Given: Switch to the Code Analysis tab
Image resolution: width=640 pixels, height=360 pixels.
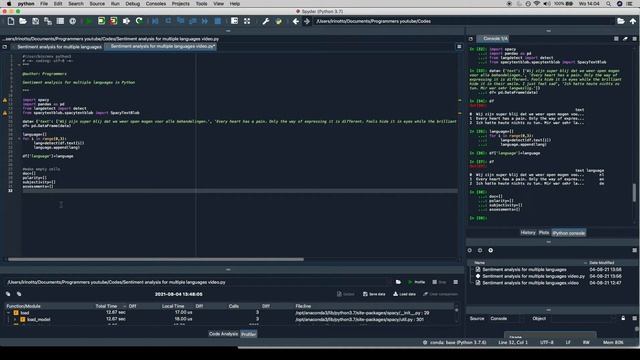Looking at the screenshot, I should pos(223,334).
